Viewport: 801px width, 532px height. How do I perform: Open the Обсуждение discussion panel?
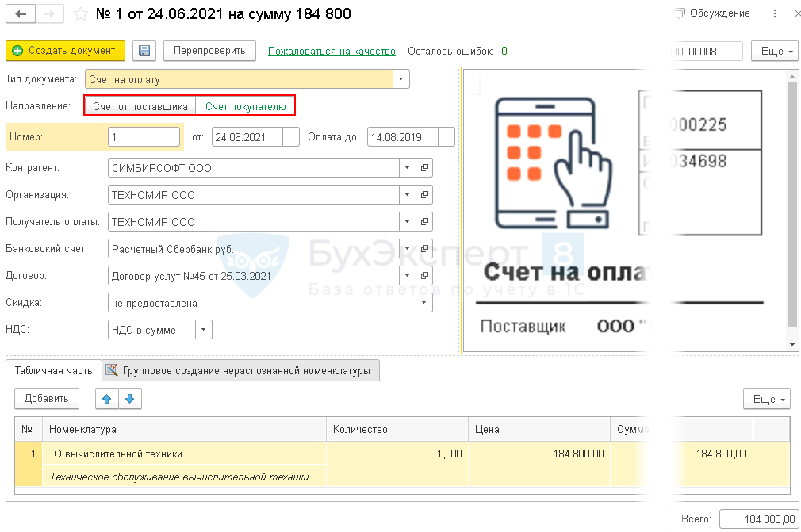tap(712, 13)
